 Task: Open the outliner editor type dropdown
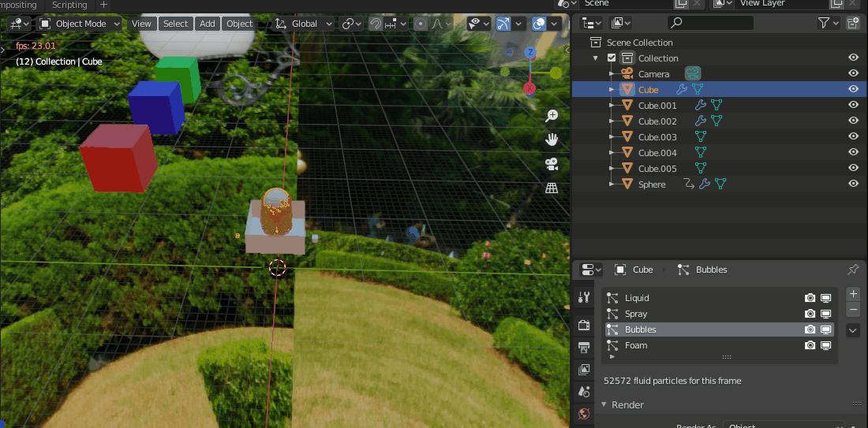coord(592,23)
